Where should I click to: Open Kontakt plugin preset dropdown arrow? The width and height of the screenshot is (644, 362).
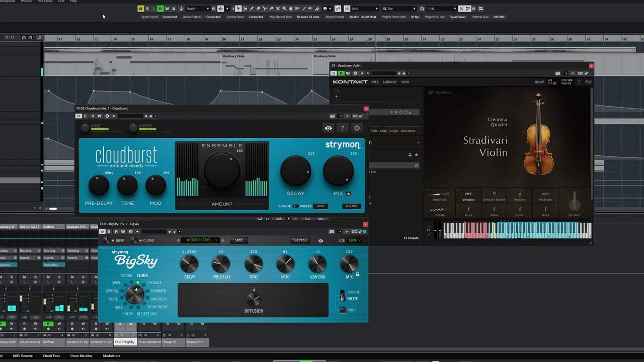tap(409, 73)
